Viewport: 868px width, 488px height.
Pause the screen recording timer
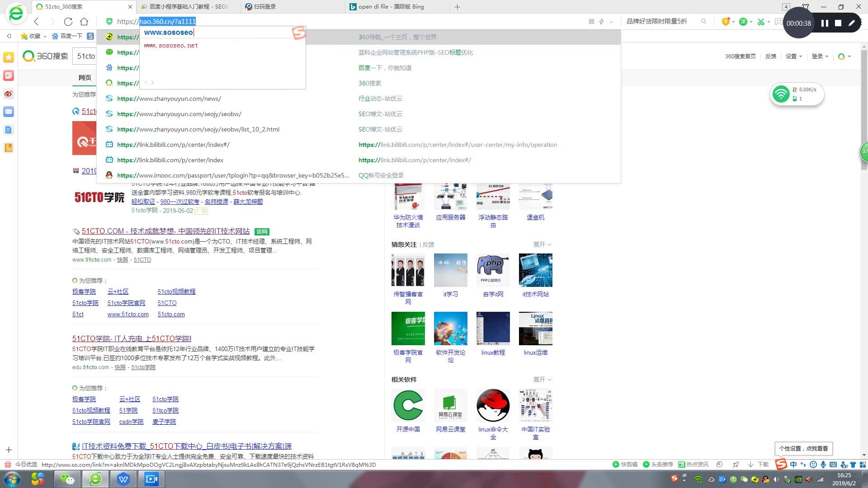click(825, 23)
